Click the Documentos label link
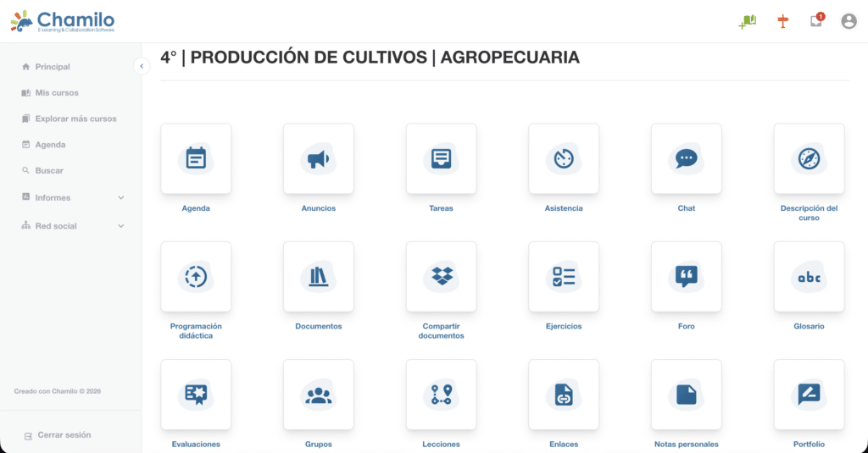 point(319,326)
